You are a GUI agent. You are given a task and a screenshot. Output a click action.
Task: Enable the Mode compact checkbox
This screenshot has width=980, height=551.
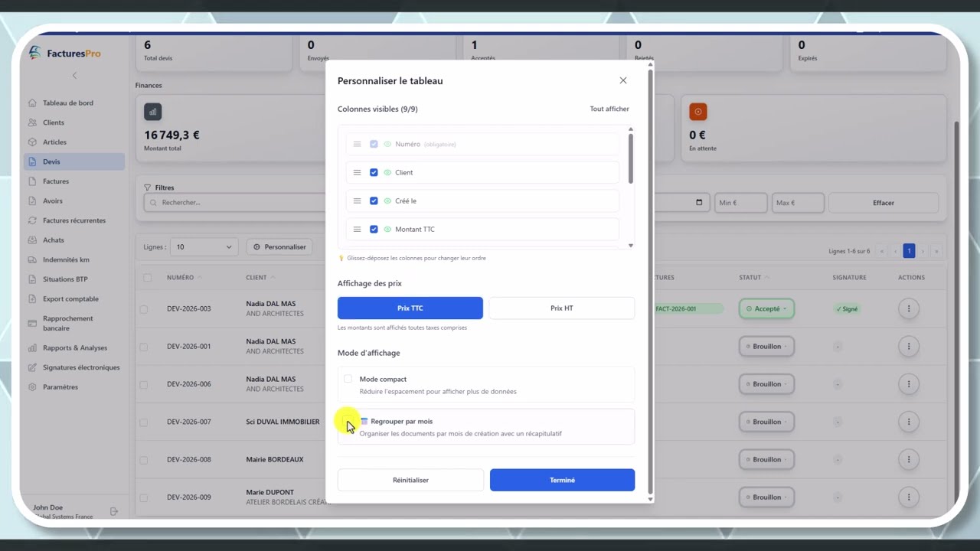coord(348,379)
